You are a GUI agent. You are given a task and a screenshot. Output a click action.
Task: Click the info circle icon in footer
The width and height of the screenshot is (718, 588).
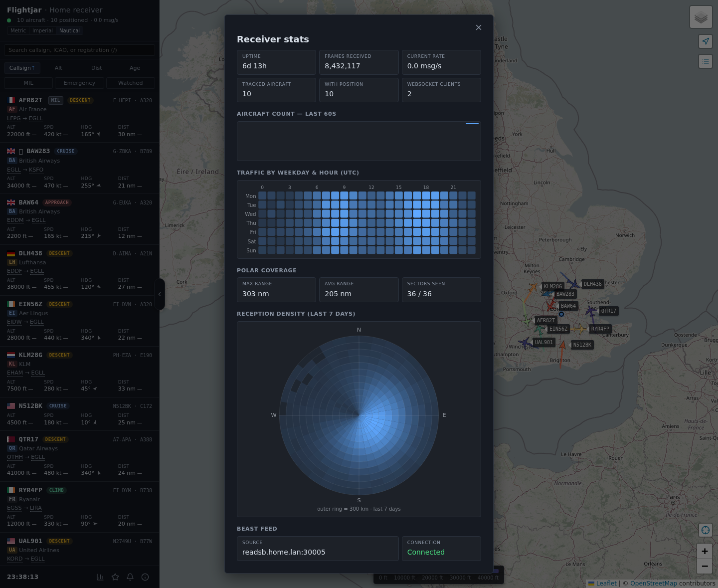pyautogui.click(x=145, y=577)
